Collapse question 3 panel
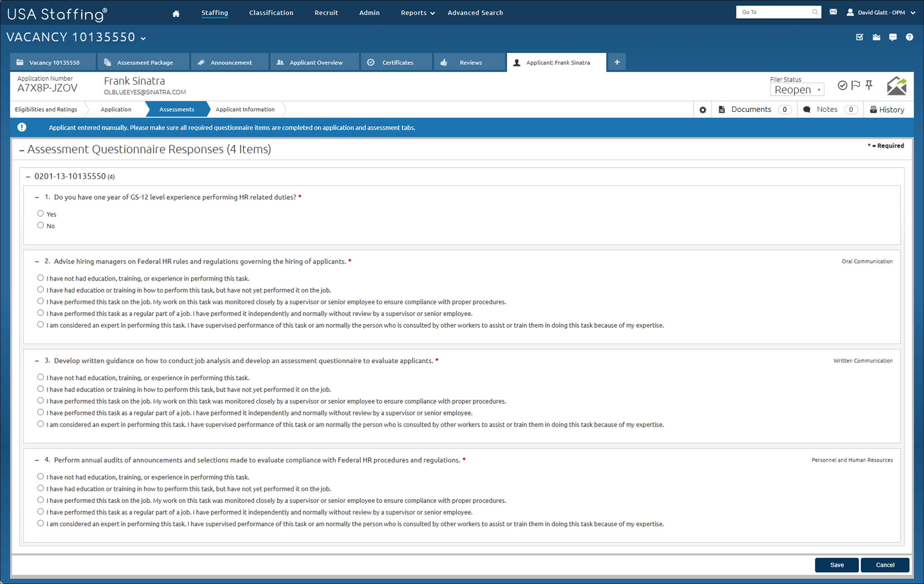The image size is (924, 584). (x=37, y=361)
